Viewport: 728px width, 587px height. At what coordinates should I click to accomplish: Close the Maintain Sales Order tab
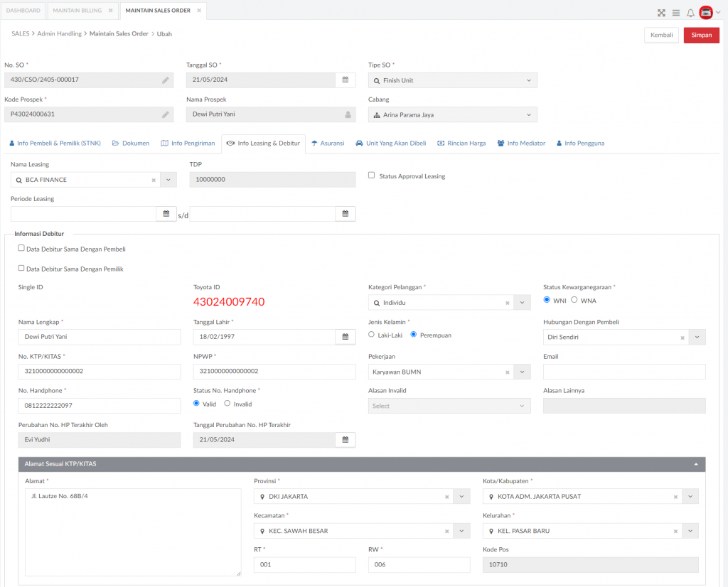click(x=199, y=10)
